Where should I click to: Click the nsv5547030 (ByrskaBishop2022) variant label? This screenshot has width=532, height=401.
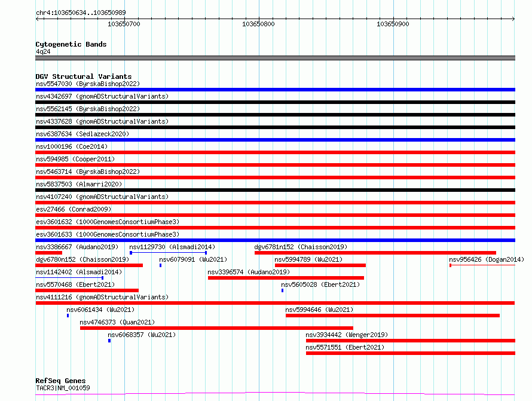pyautogui.click(x=88, y=84)
